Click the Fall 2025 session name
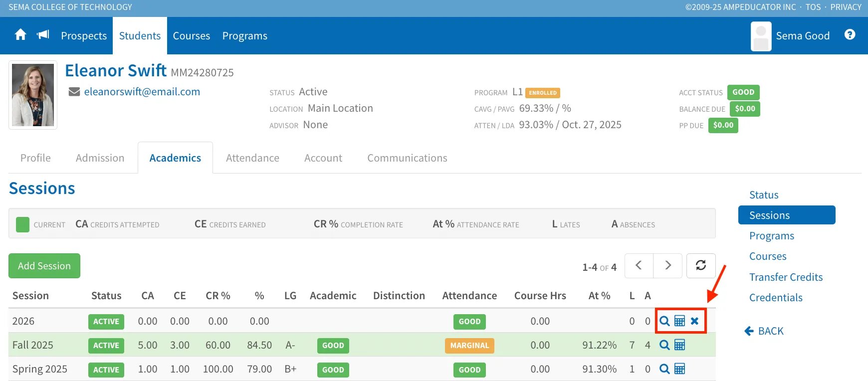Screen dimensions: 868x381 coord(33,345)
